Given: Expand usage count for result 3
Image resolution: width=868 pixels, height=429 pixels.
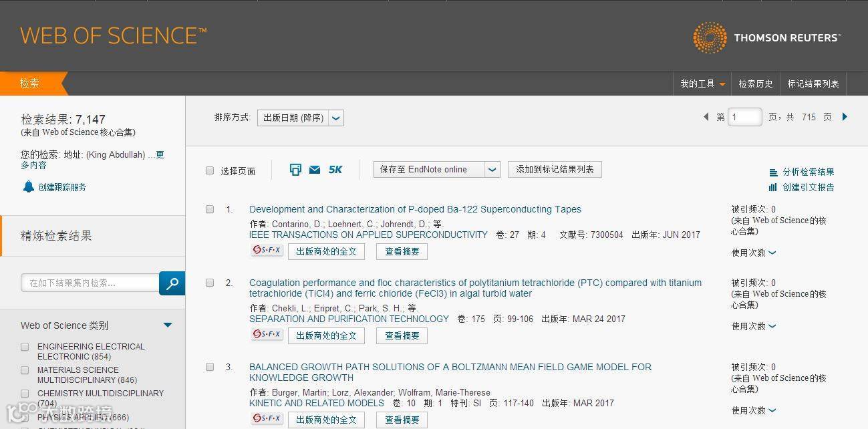Looking at the screenshot, I should [754, 410].
